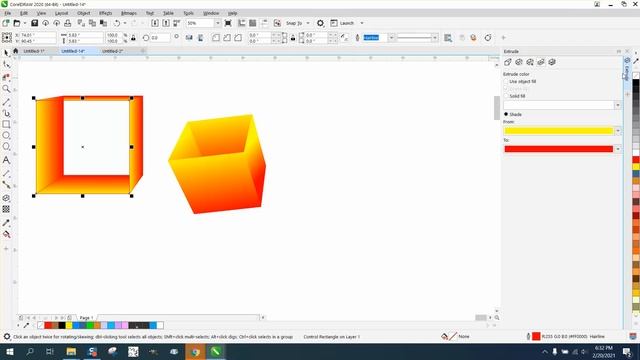Select the Transparency tool
The height and width of the screenshot is (360, 640).
pos(6,209)
